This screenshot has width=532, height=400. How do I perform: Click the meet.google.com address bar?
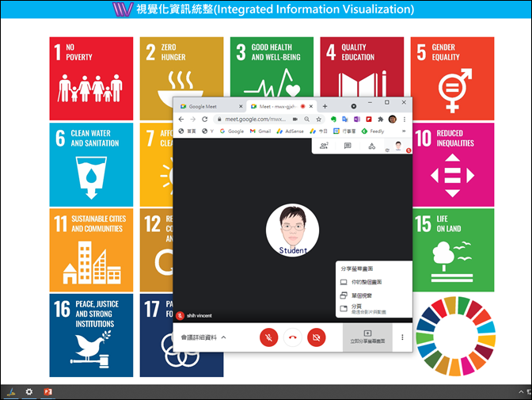tap(255, 119)
